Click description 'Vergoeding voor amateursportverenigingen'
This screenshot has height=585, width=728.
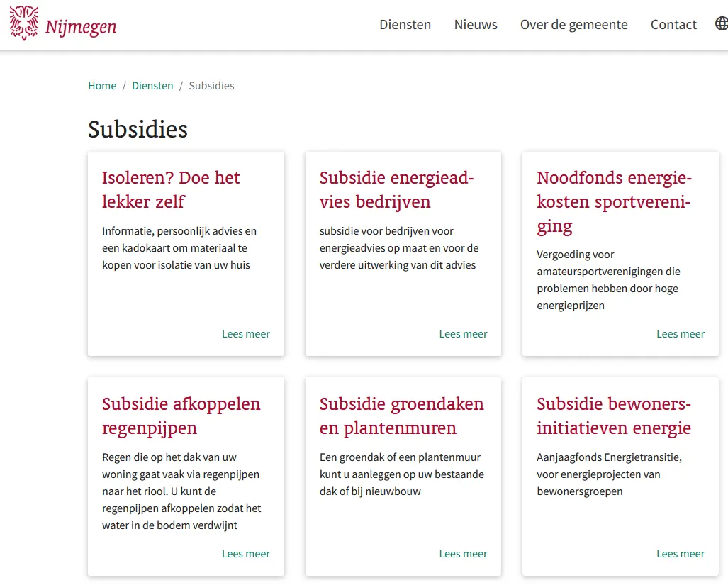(x=608, y=280)
